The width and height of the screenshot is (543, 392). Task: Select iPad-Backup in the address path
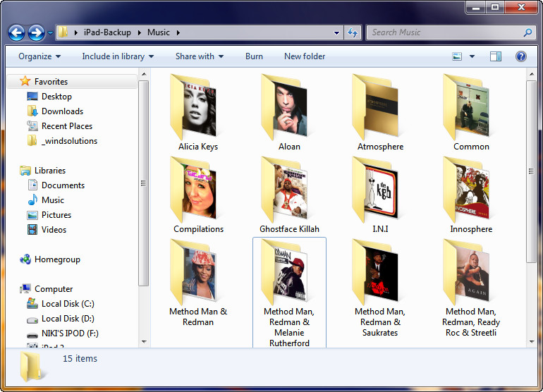click(107, 32)
